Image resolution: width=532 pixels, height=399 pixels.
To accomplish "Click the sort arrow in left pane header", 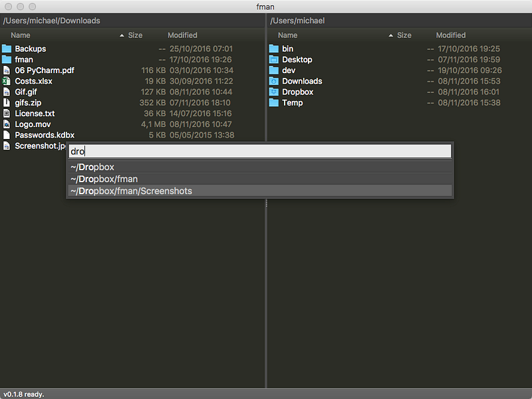I will point(122,36).
